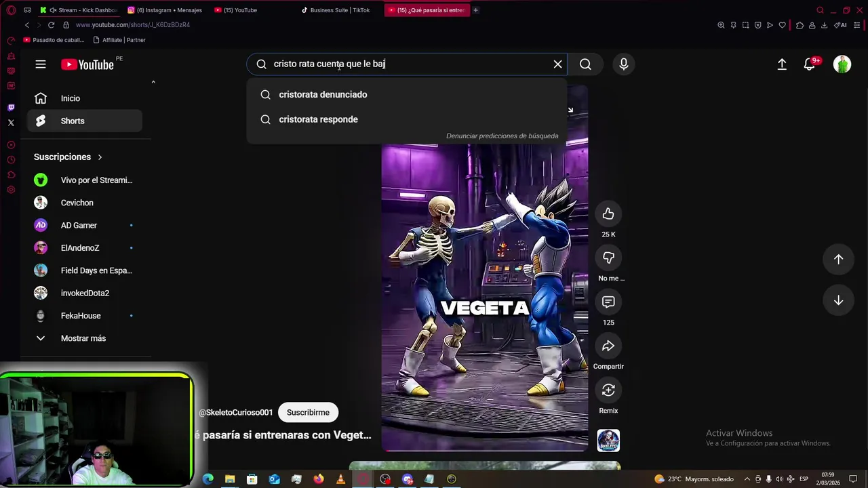This screenshot has width=868, height=488.
Task: Expand subscriptions with Mostrar más
Action: (x=85, y=338)
